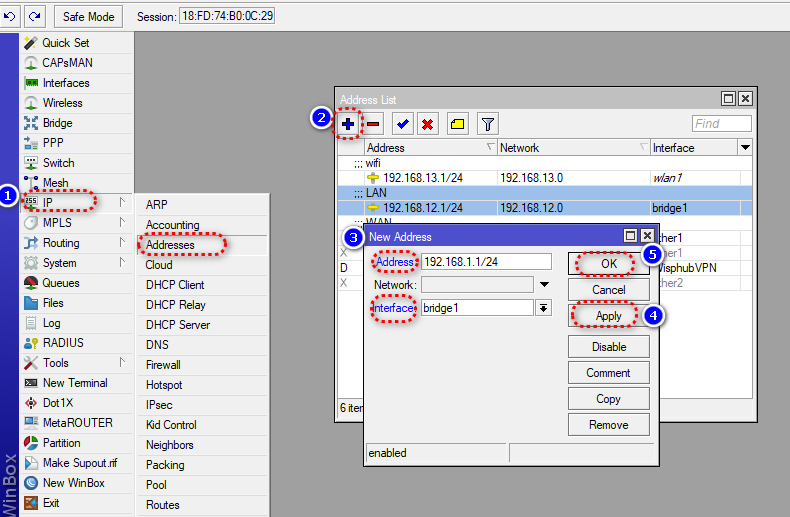This screenshot has width=790, height=517.
Task: Open the Interface dropdown in New Address
Action: pyautogui.click(x=544, y=308)
